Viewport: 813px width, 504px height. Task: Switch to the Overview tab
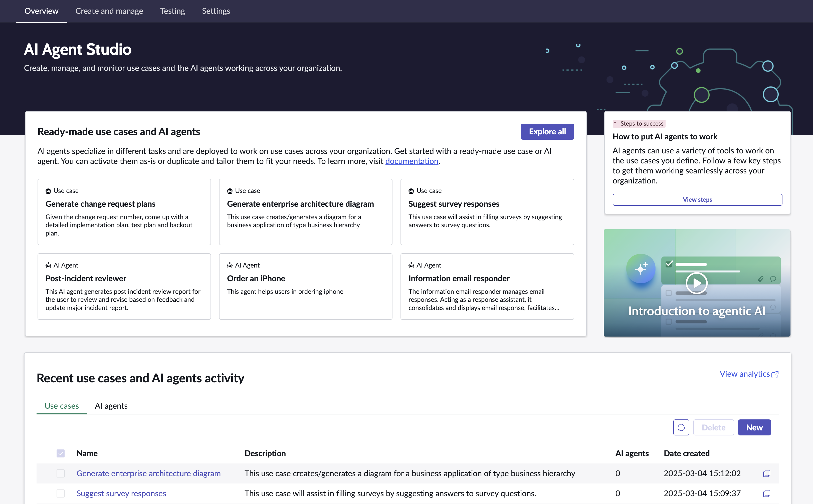[41, 11]
